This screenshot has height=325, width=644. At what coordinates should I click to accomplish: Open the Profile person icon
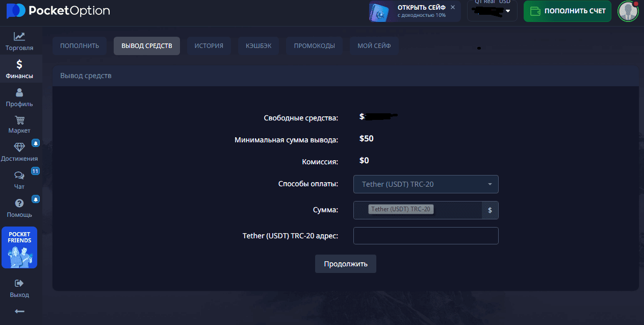(19, 92)
